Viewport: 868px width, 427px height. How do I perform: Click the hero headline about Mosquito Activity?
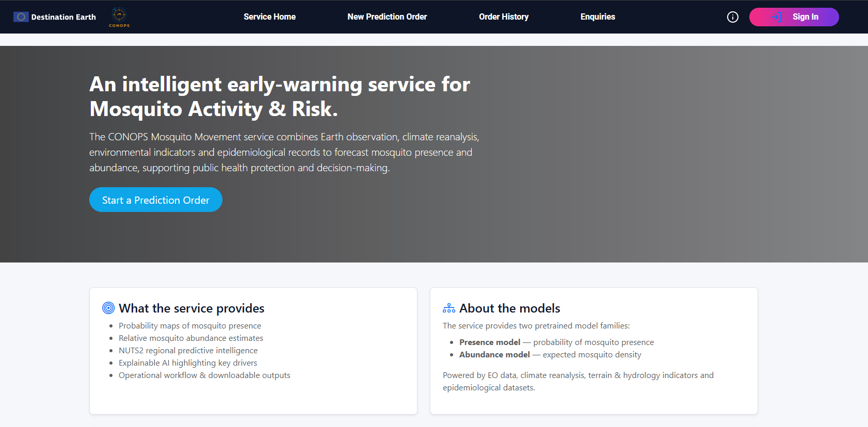[x=279, y=96]
